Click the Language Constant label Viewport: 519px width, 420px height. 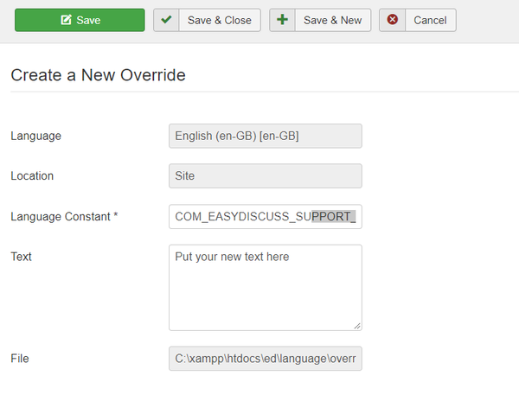64,217
